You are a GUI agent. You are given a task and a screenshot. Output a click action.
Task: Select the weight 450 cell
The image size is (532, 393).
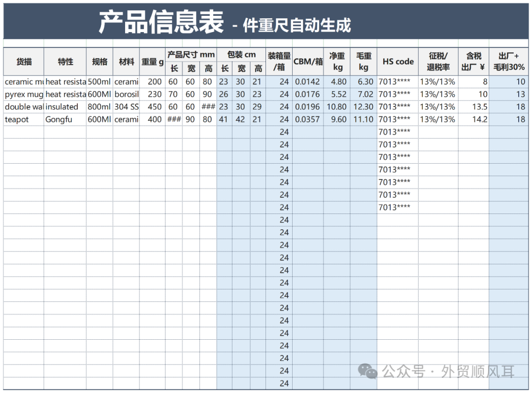152,107
